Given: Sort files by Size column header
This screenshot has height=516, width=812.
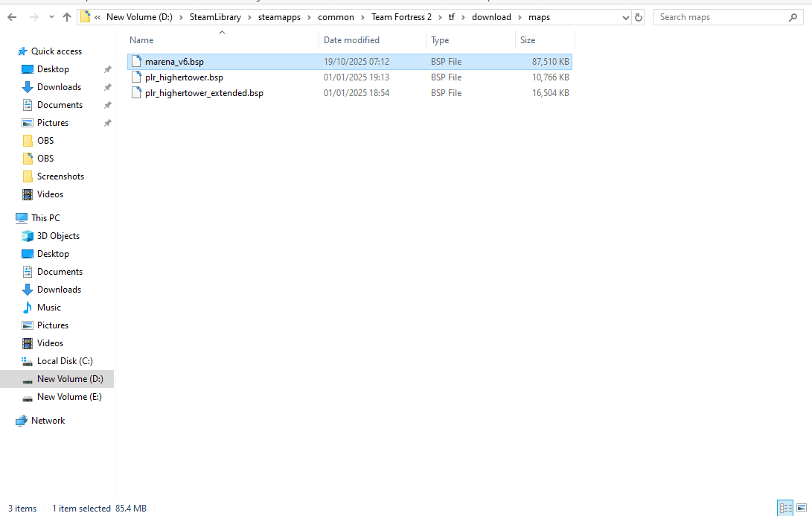Looking at the screenshot, I should [x=528, y=40].
